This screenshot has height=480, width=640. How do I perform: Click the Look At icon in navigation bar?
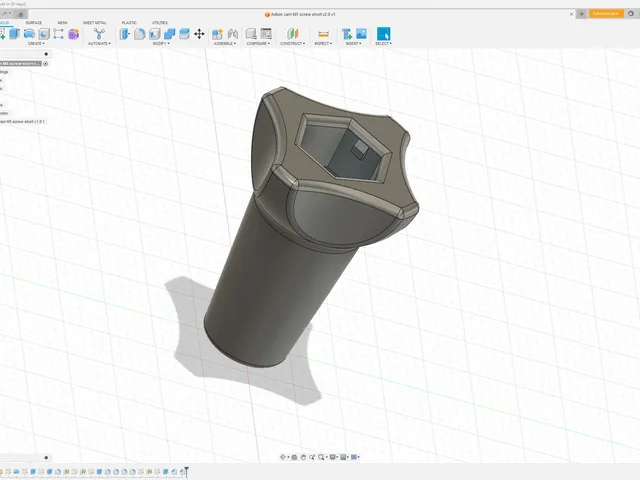point(294,457)
